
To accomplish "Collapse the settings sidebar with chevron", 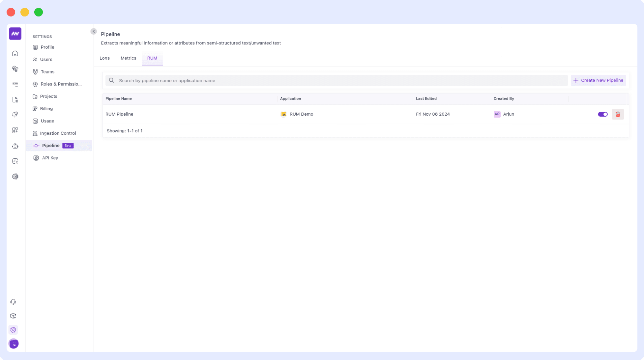I will tap(94, 31).
